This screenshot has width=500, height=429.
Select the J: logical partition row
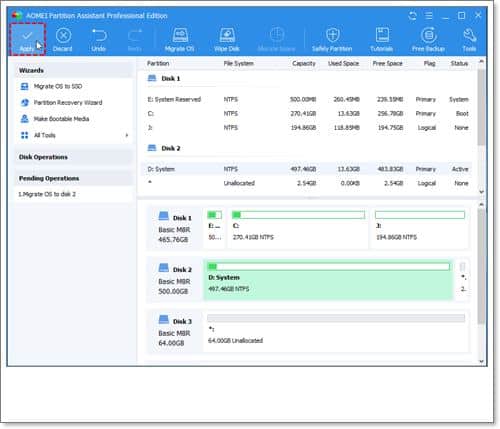[308, 128]
